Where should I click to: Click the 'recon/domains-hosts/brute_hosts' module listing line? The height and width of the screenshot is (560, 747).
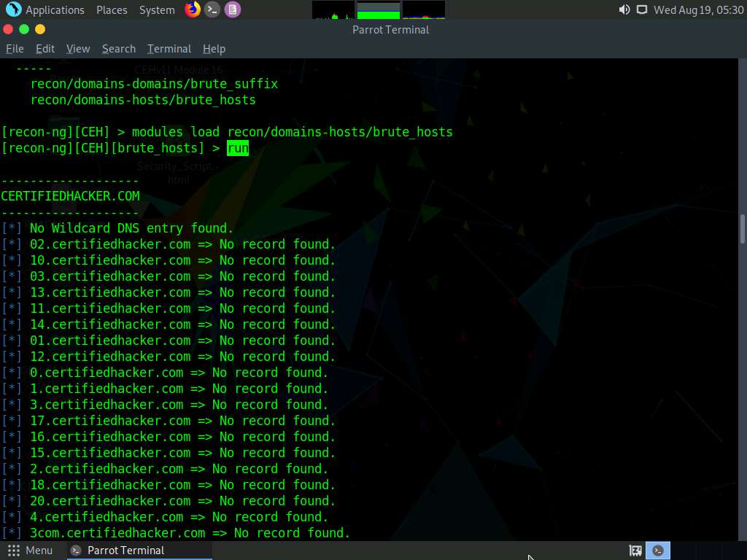(x=143, y=100)
